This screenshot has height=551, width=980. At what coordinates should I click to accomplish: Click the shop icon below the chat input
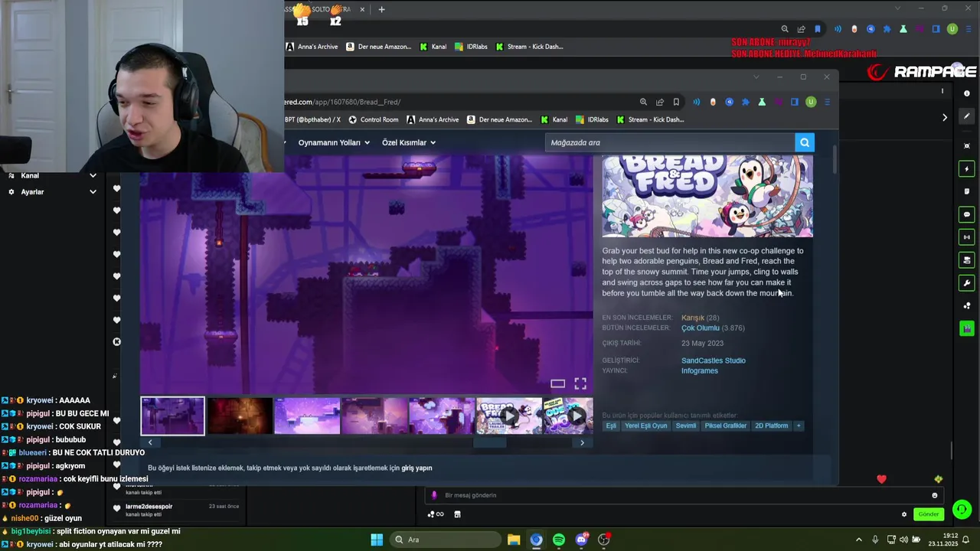pyautogui.click(x=457, y=514)
